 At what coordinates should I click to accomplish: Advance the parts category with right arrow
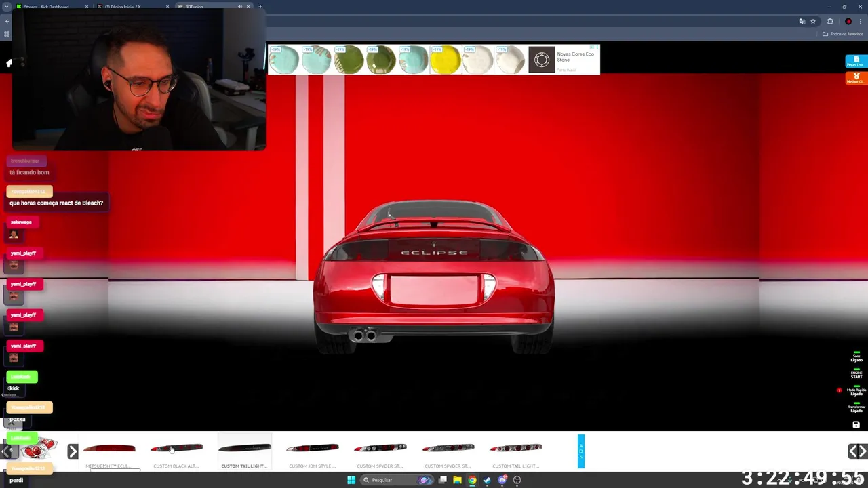73,451
